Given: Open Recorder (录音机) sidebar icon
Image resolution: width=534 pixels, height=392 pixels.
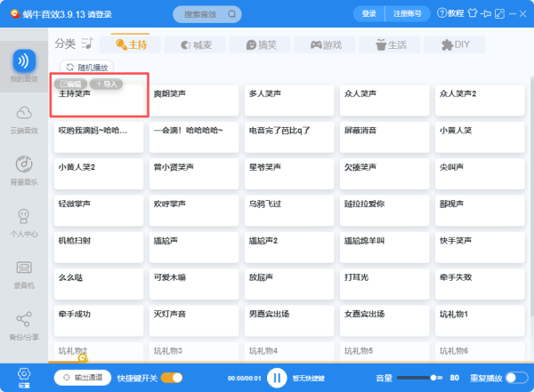Looking at the screenshot, I should pos(24,268).
